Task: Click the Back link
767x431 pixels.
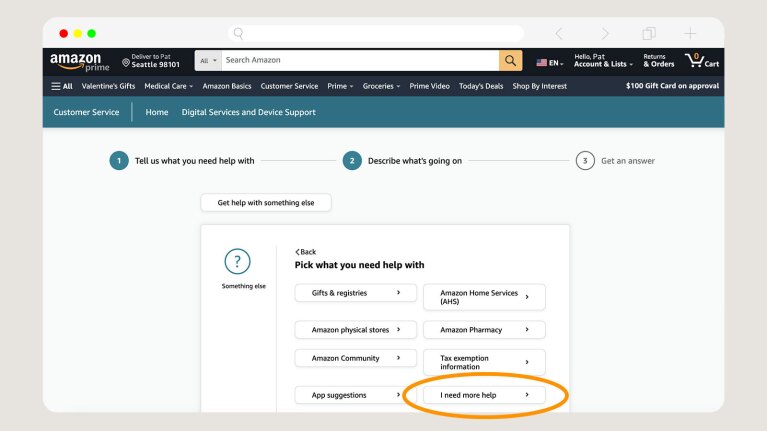Action: pos(306,252)
